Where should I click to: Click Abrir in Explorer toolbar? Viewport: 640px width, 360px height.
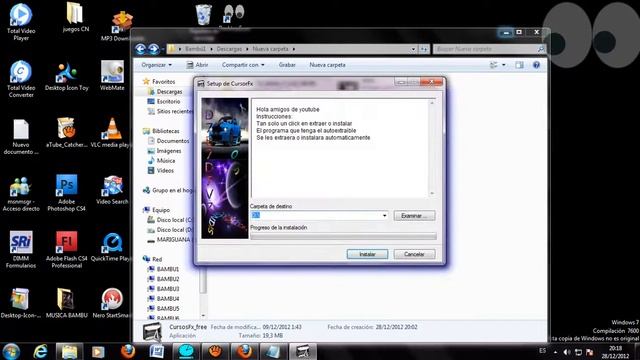pos(197,65)
